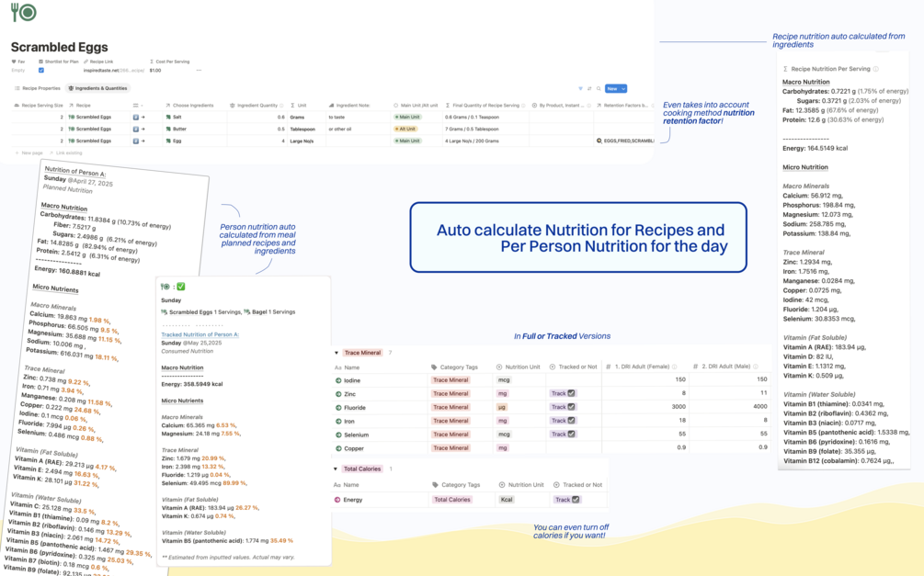
Task: Click info icon beside DRI Adult (Female)
Action: [x=675, y=367]
